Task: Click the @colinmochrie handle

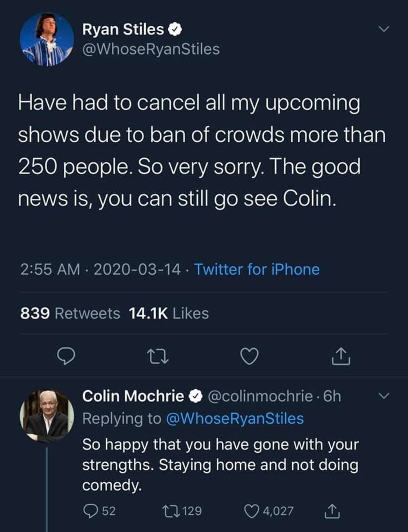Action: (x=260, y=396)
